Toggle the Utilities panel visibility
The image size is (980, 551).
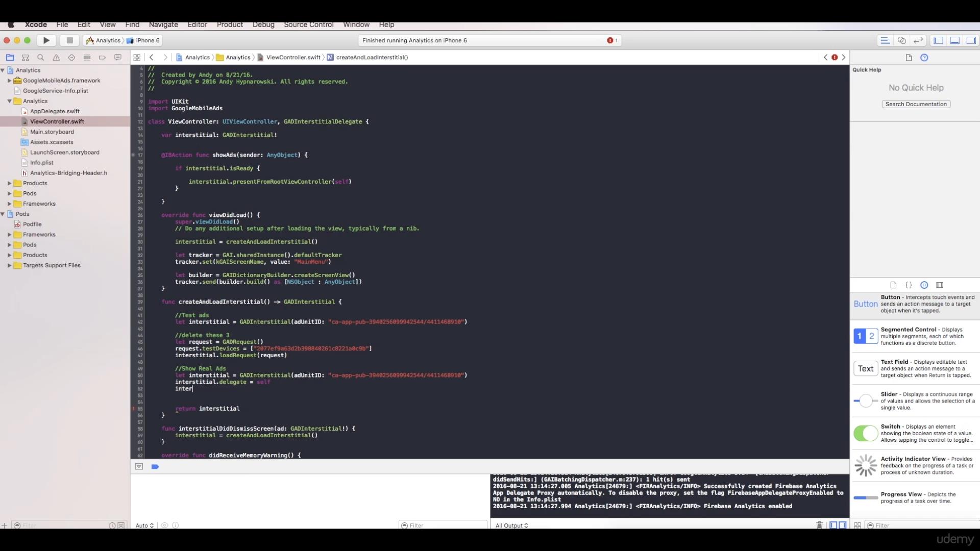click(x=971, y=40)
